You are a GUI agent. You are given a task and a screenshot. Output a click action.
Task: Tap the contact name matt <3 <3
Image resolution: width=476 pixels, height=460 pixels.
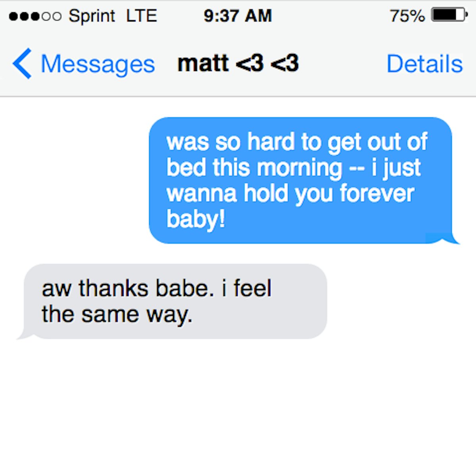click(x=238, y=63)
